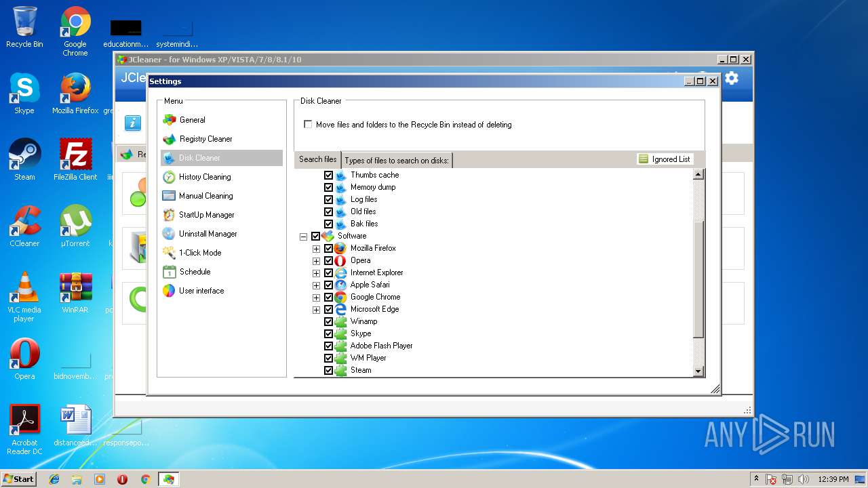This screenshot has height=488, width=868.
Task: Select the WinRAR desktop shortcut
Action: click(75, 293)
